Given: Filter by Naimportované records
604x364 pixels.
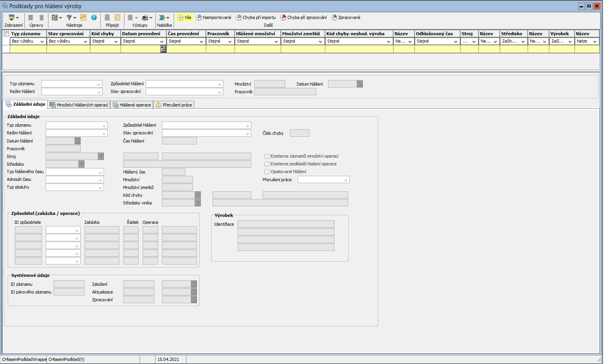Looking at the screenshot, I should click(213, 17).
